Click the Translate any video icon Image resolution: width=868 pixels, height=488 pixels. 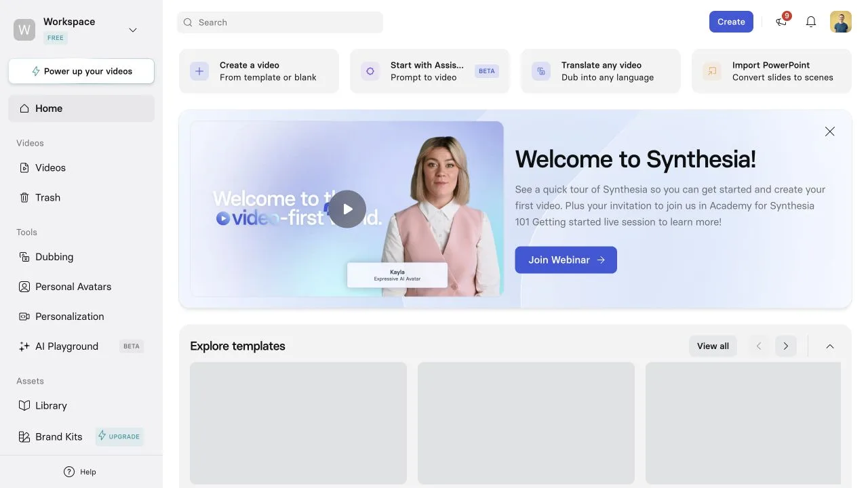click(x=541, y=70)
